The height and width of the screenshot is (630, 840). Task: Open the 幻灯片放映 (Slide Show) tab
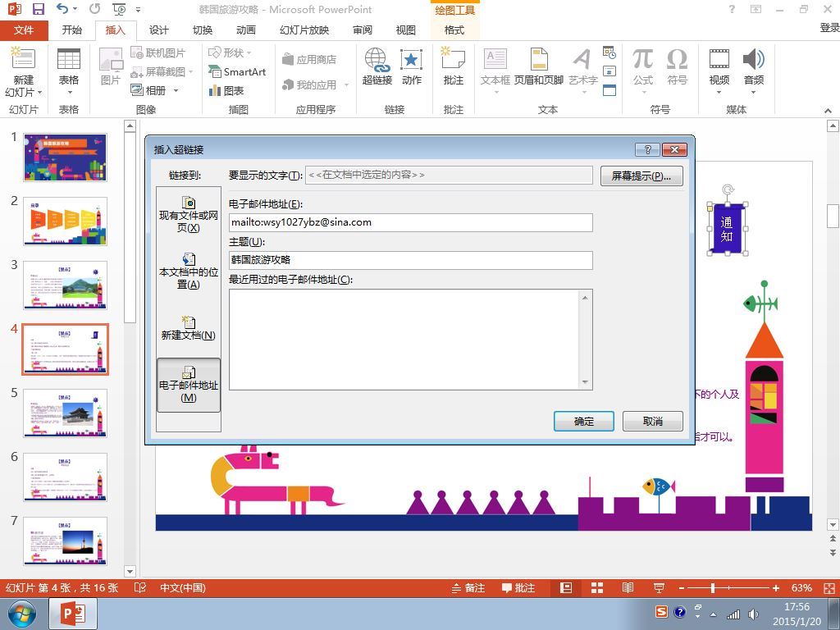(304, 30)
